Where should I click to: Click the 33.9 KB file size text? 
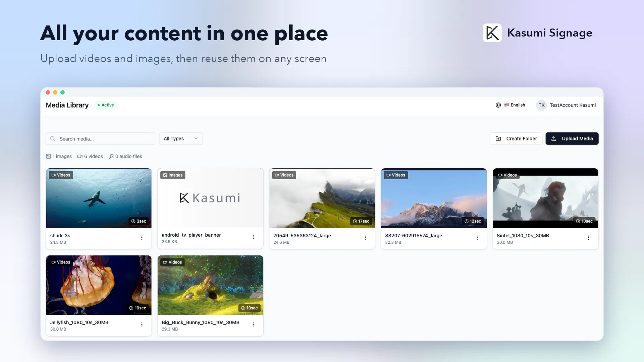pyautogui.click(x=169, y=242)
